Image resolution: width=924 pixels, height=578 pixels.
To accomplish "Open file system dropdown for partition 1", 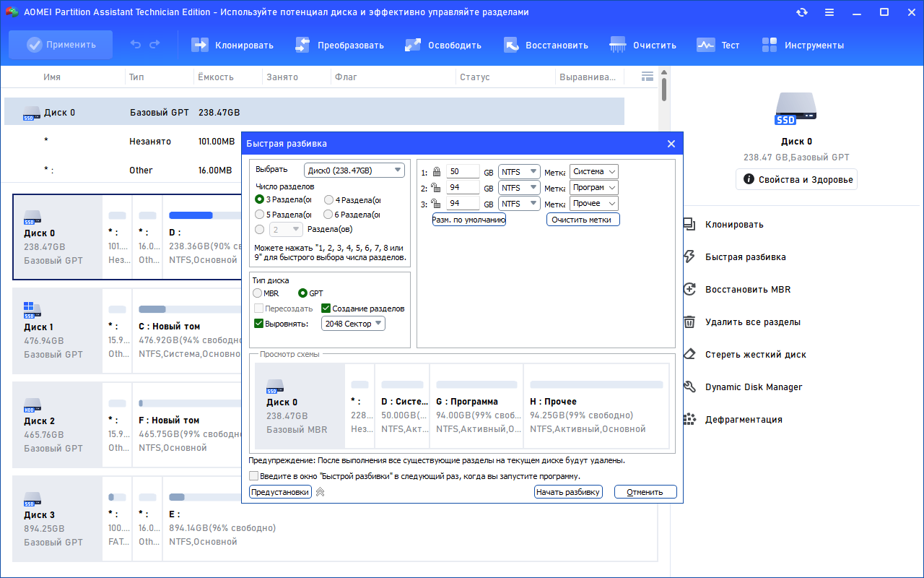I will tap(519, 171).
